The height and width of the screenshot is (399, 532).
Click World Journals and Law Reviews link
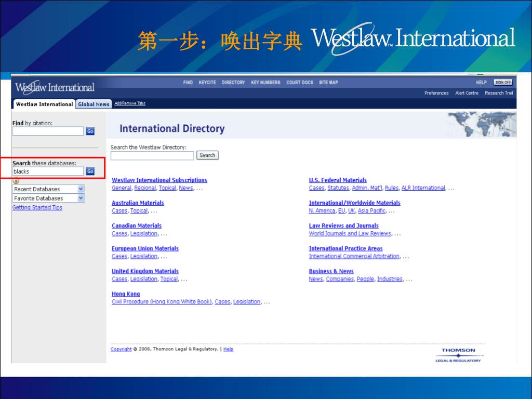tap(350, 233)
